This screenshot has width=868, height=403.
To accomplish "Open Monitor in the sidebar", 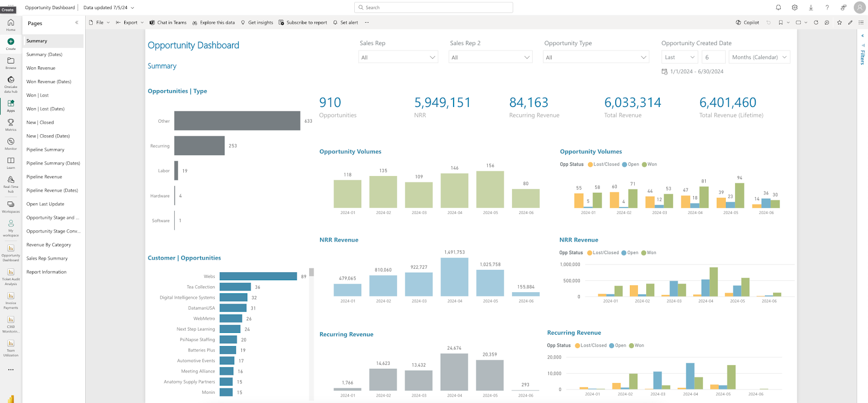I will pos(11,143).
